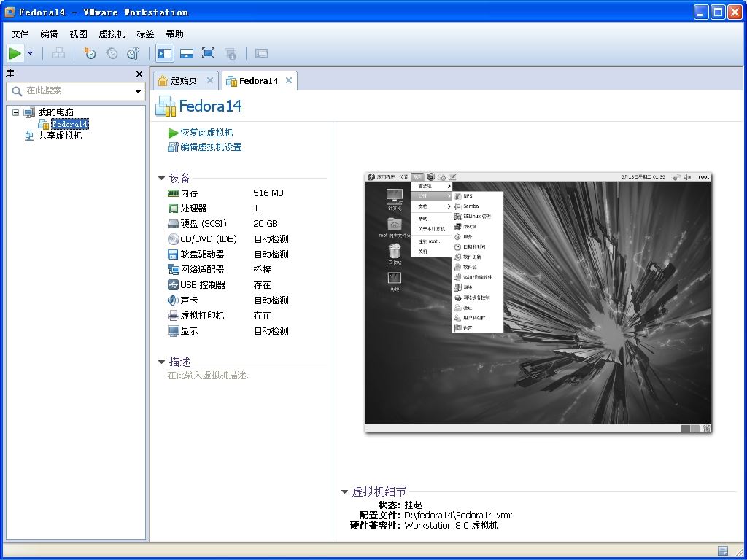Open the 标签 menu
This screenshot has width=747, height=560.
[146, 34]
